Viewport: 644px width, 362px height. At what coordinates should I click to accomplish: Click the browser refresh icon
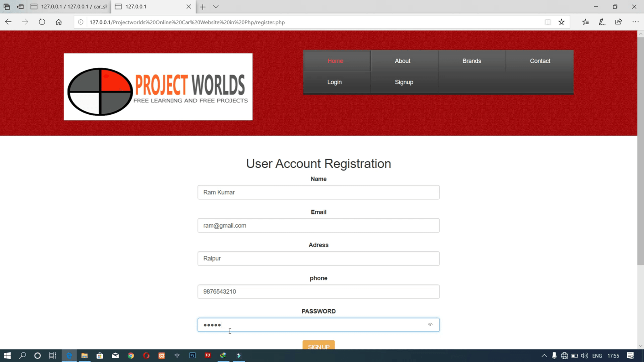tap(42, 22)
